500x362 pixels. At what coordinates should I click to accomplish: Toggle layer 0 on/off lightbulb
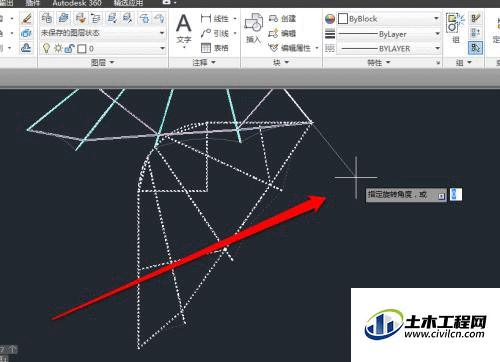[47, 49]
